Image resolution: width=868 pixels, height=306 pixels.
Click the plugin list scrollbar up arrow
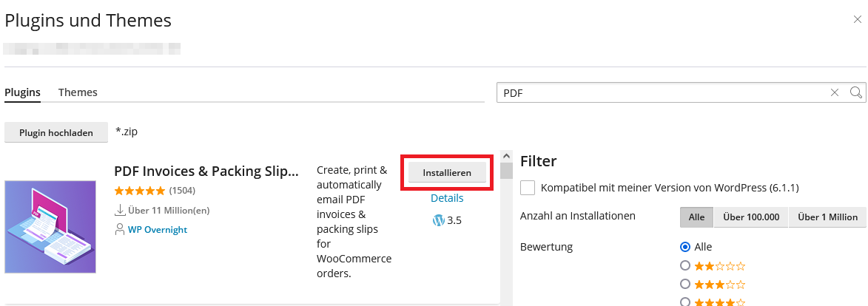click(x=506, y=155)
